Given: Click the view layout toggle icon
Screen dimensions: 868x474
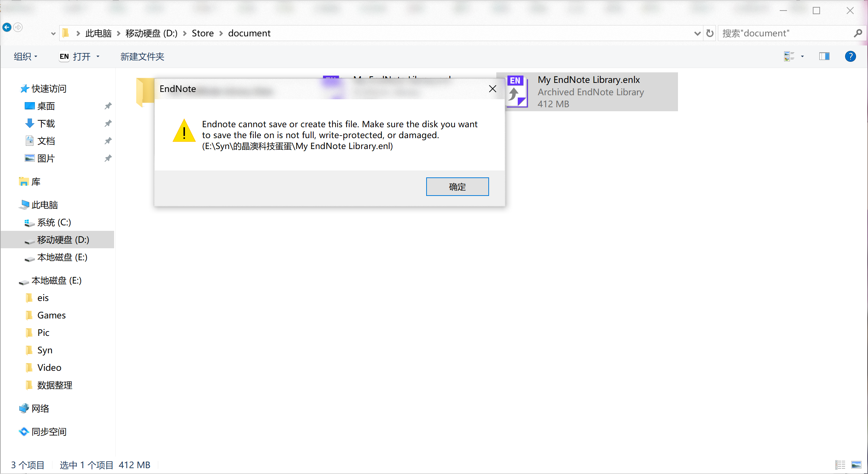Looking at the screenshot, I should coord(824,57).
